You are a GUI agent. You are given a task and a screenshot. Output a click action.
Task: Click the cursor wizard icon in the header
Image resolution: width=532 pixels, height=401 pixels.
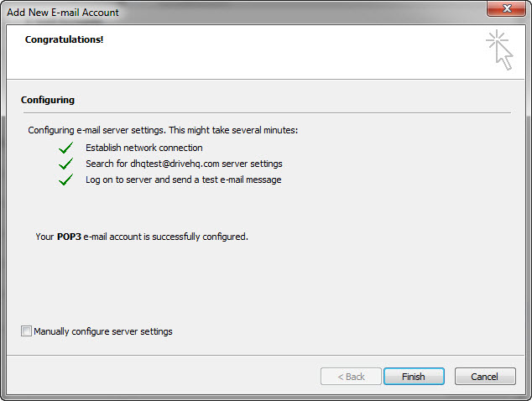pos(498,49)
